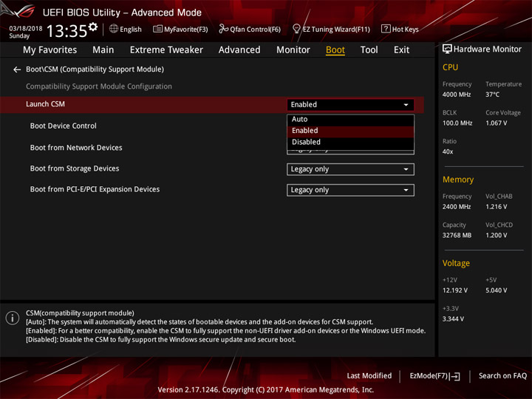Switch to EzMode(F7)
This screenshot has height=399, width=532.
pos(434,376)
